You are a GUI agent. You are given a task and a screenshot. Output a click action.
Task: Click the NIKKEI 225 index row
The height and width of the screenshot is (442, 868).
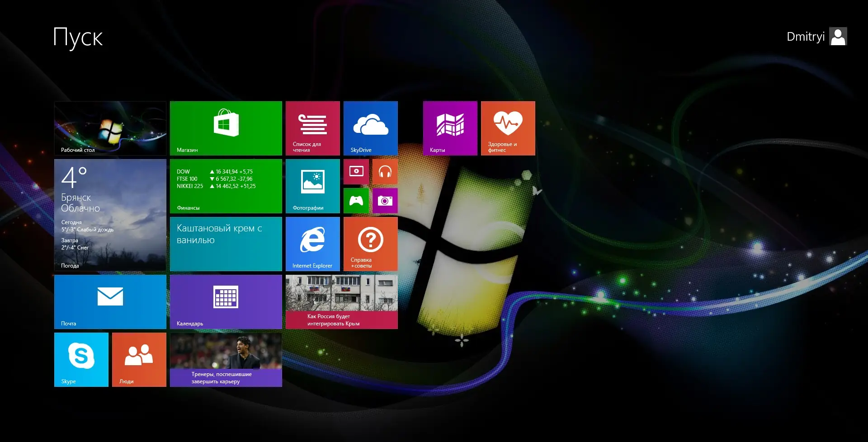[x=216, y=186]
